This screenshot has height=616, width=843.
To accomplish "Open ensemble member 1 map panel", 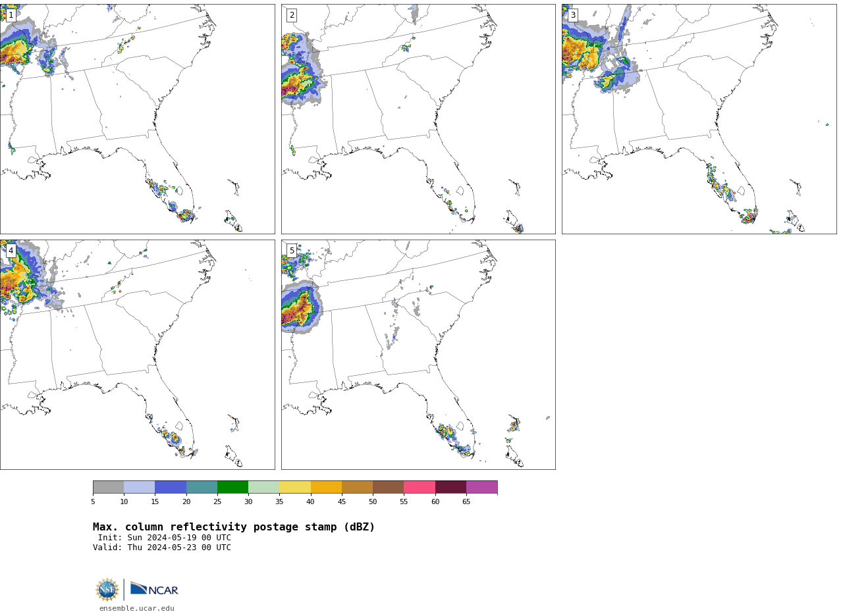I will click(x=137, y=118).
